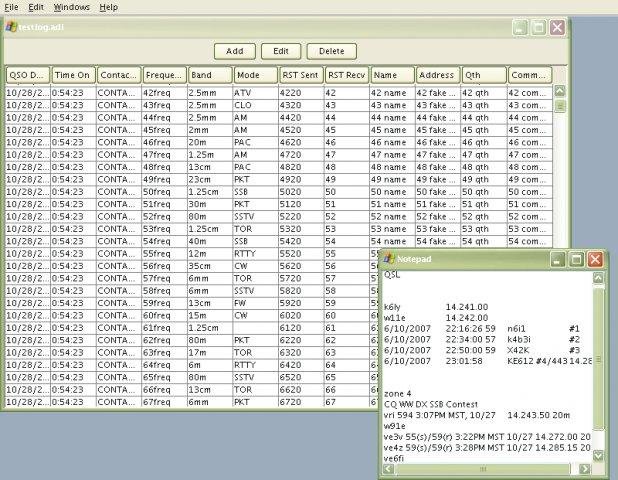Click the Notepad vertical scrollbar thumb
The height and width of the screenshot is (480, 618).
(x=598, y=359)
